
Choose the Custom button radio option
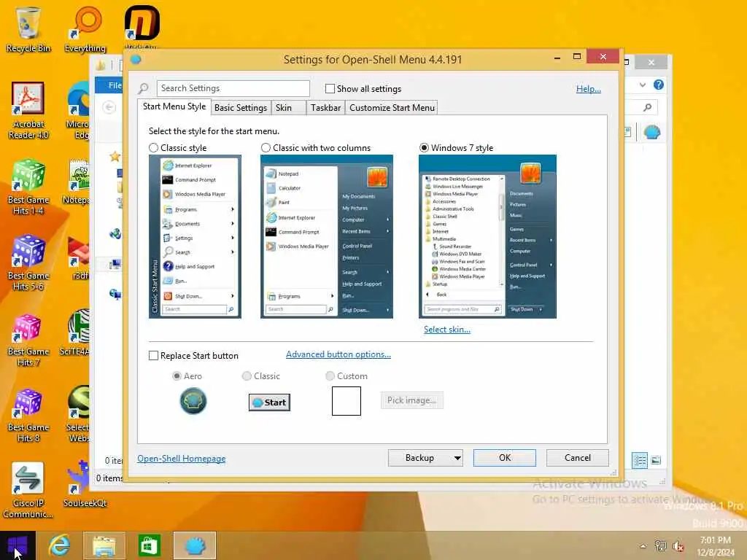tap(330, 376)
